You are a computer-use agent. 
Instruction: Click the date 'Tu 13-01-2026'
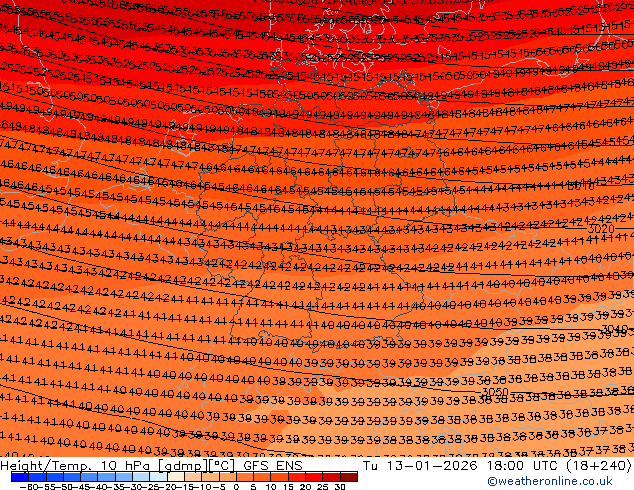tap(420, 465)
